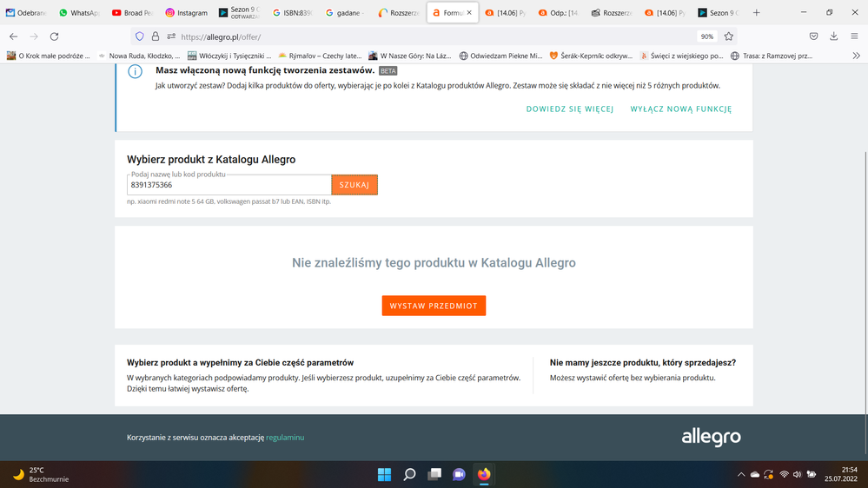Image resolution: width=868 pixels, height=488 pixels.
Task: Click the tracking protection shield icon
Action: click(x=140, y=36)
